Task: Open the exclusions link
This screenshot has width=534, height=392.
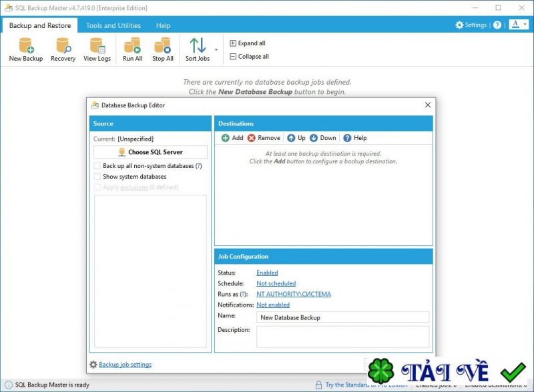Action: 134,187
